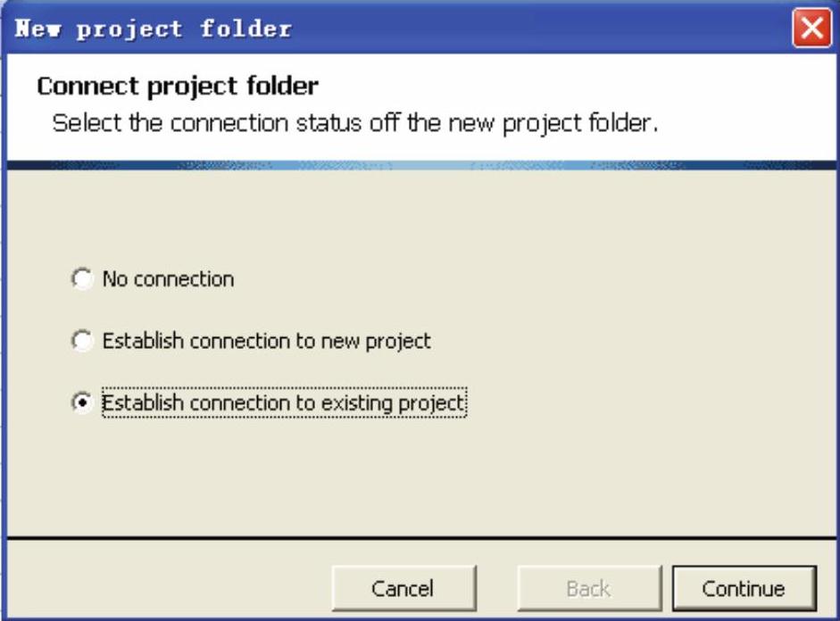Image resolution: width=840 pixels, height=621 pixels.
Task: Select the "Establish connection to existing project" radio button
Action: click(81, 403)
